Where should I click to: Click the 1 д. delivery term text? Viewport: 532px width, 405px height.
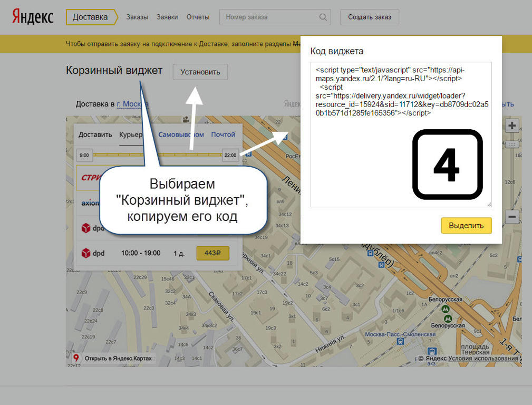179,254
